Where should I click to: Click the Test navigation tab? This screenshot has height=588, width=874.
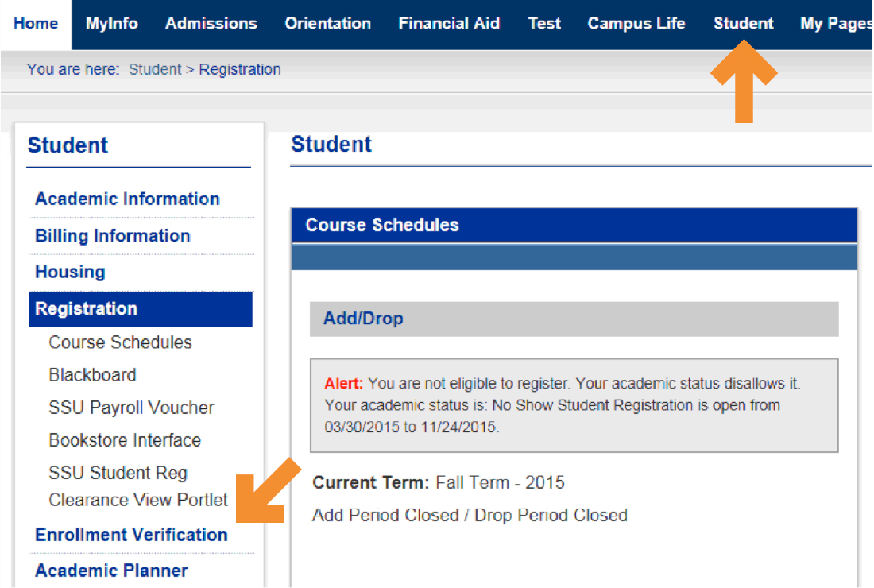[x=544, y=24]
